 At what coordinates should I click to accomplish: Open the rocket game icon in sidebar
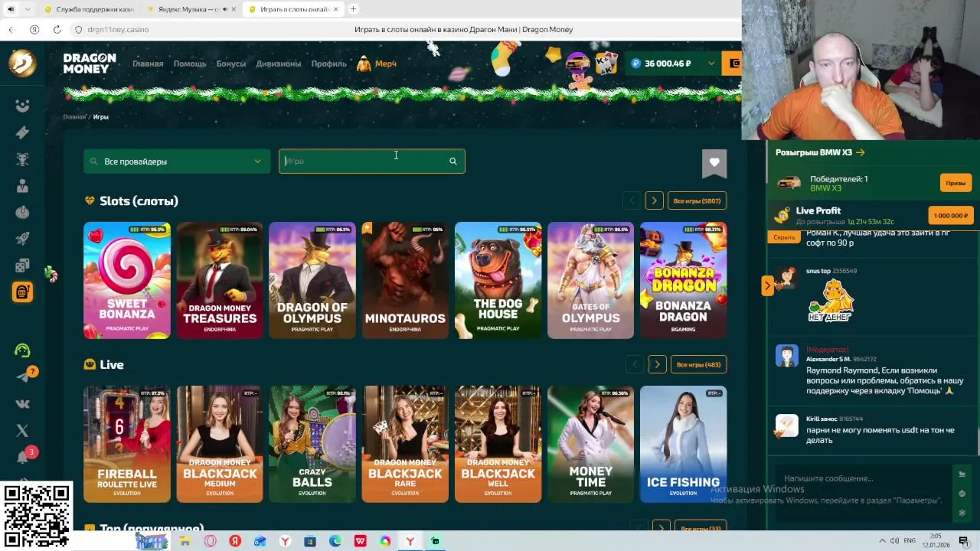point(22,239)
